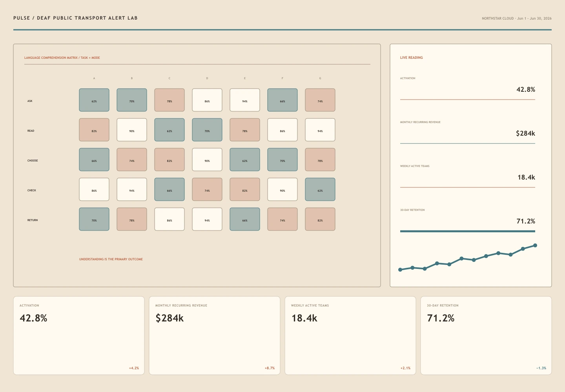Select the RETURN row label
Screen dimensions: 565x392
[x=33, y=220]
